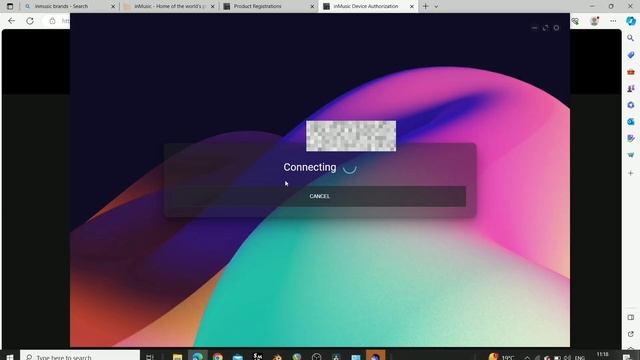This screenshot has height=360, width=640.
Task: Open Edge sidebar Microsoft 365 icon
Action: click(x=631, y=105)
